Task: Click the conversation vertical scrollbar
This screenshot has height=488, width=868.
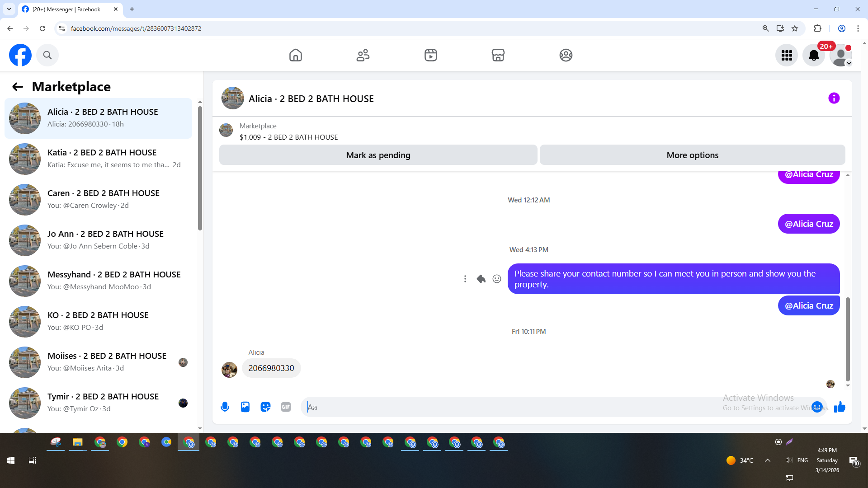Action: [x=848, y=339]
